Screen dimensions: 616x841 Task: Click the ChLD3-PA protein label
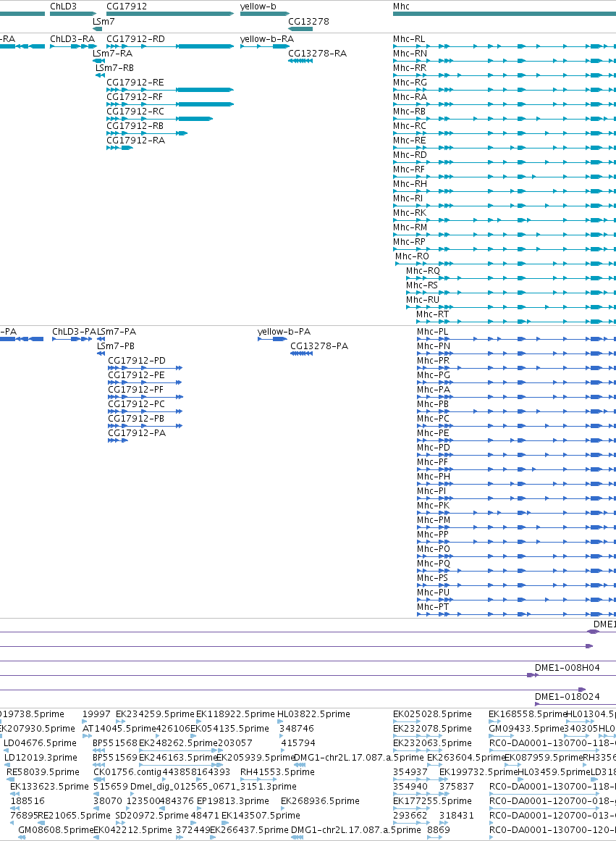coord(74,332)
